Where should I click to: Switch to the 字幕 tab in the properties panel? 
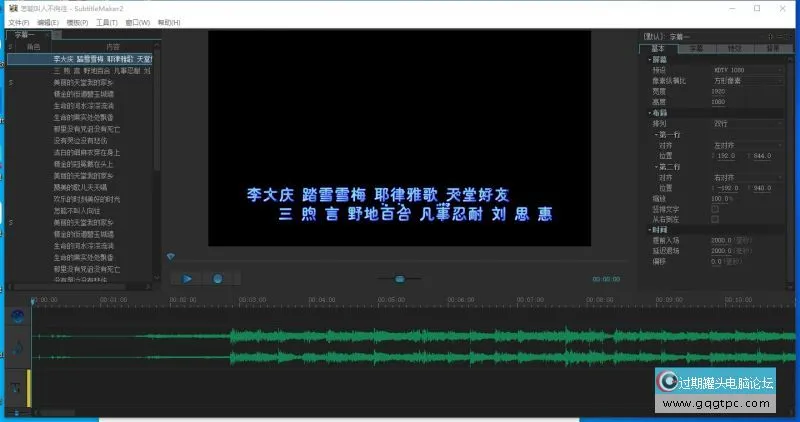pos(696,48)
